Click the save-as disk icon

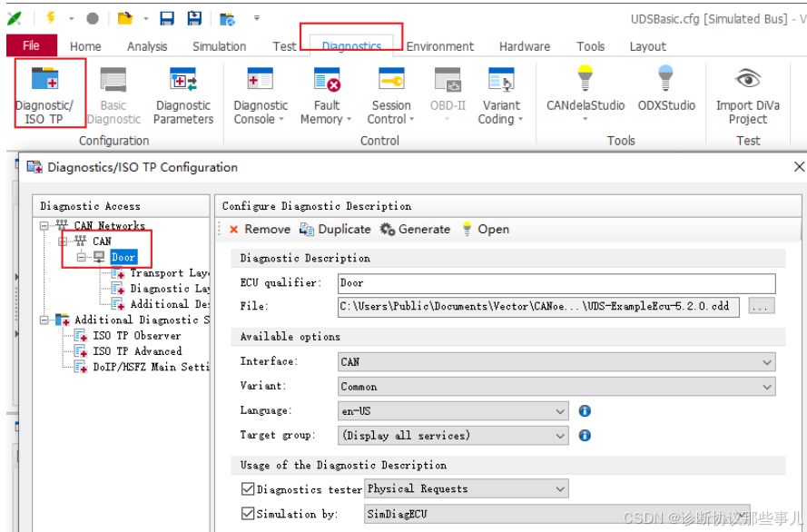[x=194, y=18]
